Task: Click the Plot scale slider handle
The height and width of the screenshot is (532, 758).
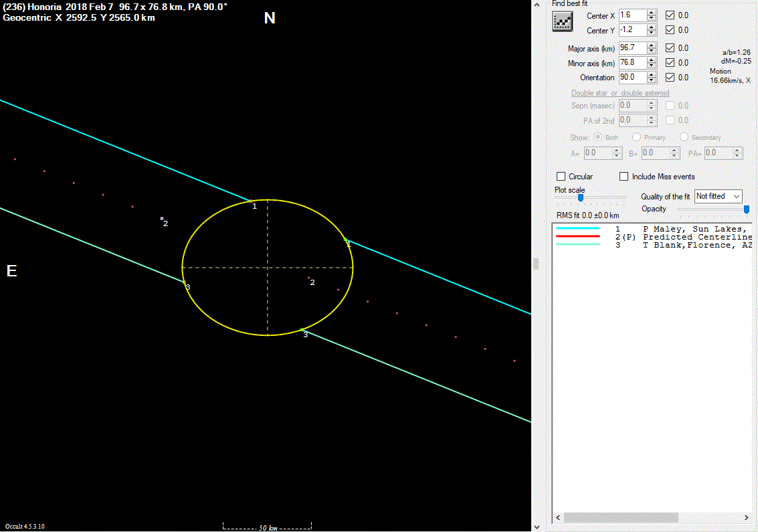Action: click(x=581, y=197)
